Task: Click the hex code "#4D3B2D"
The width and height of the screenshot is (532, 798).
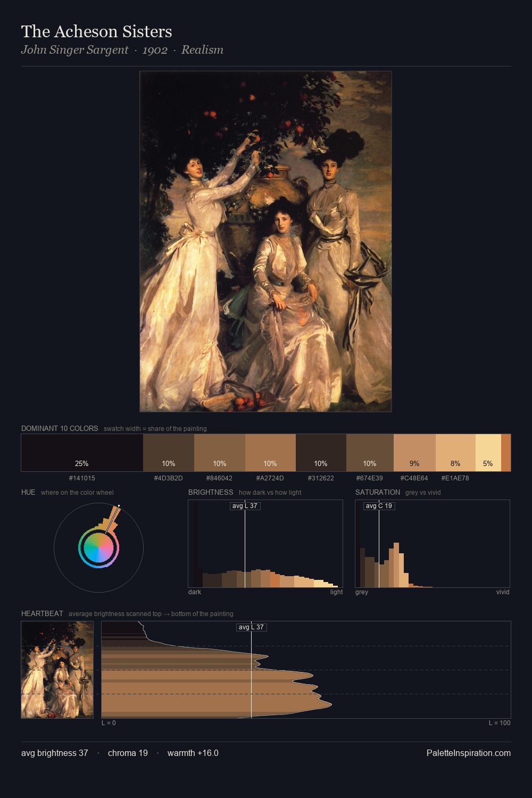Action: point(169,478)
